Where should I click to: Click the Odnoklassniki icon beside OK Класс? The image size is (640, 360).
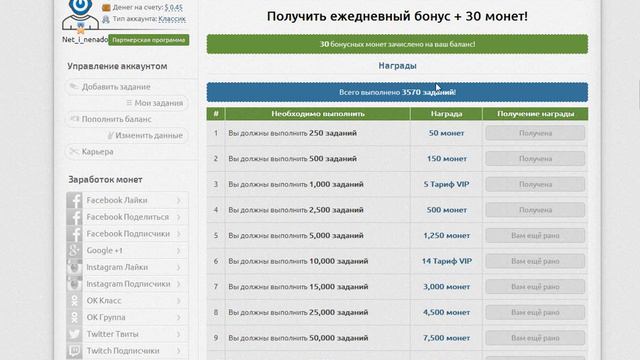pyautogui.click(x=74, y=301)
